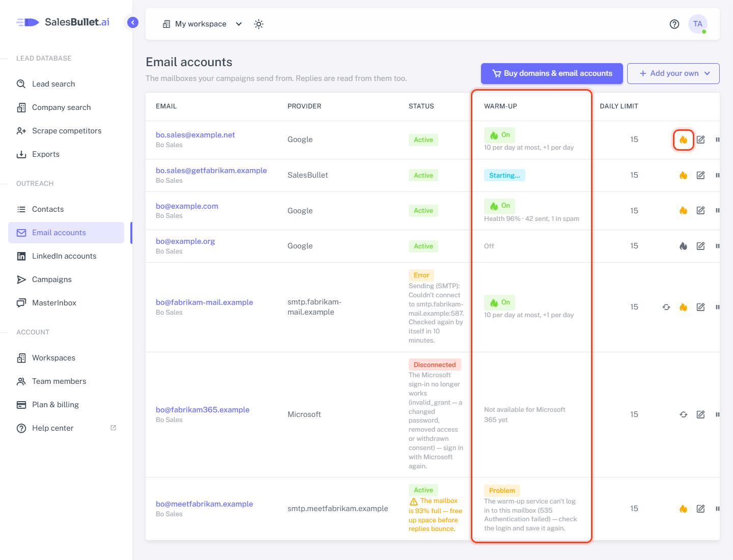
Task: Go to Plan & billing
Action: (66, 405)
